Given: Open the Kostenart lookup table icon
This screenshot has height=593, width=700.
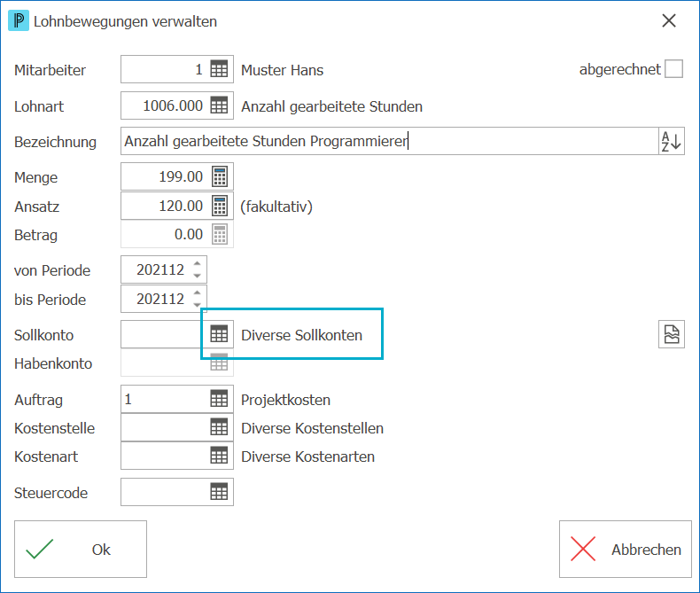Looking at the screenshot, I should click(219, 456).
